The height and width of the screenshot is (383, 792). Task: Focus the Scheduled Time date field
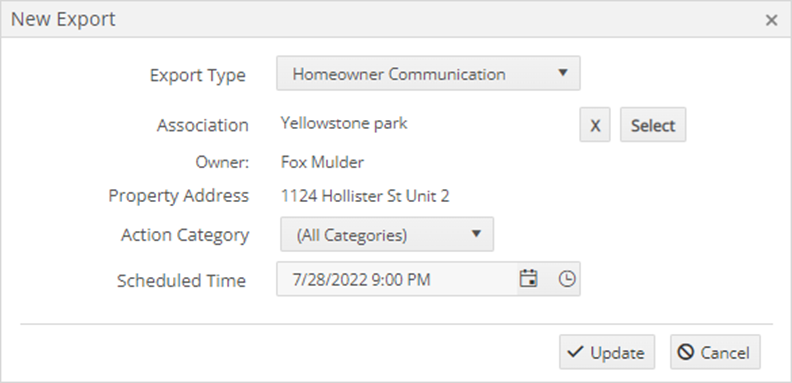397,278
